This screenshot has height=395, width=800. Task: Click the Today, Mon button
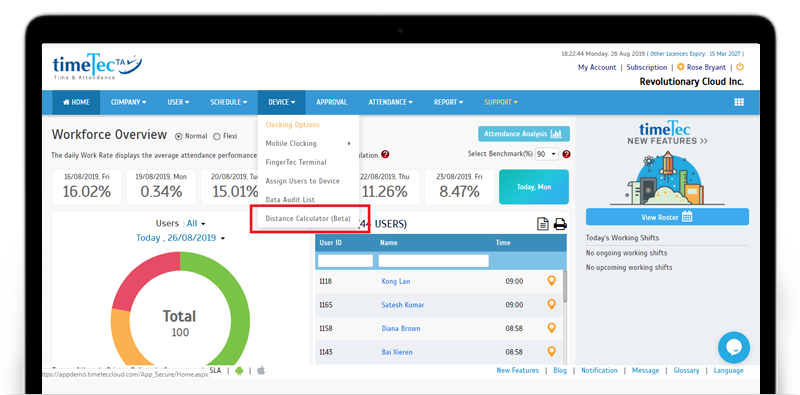pos(534,187)
